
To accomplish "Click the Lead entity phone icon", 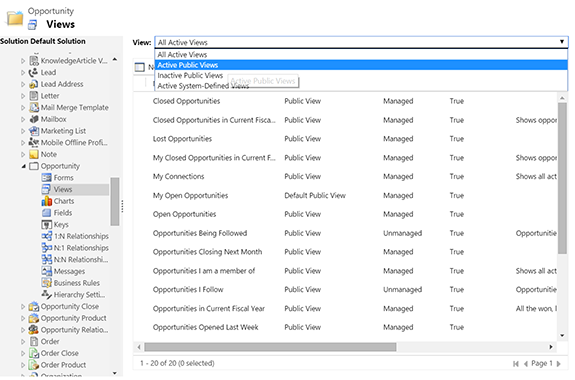I will (x=34, y=72).
